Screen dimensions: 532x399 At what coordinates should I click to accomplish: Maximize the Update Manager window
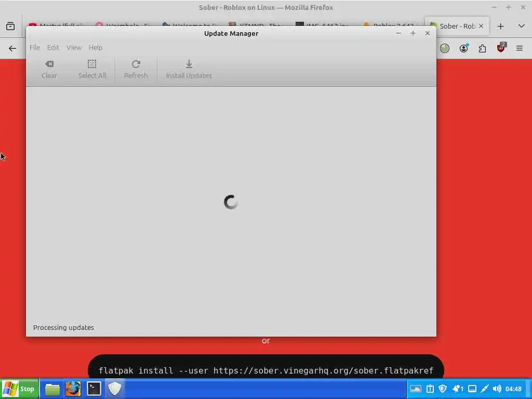(413, 33)
